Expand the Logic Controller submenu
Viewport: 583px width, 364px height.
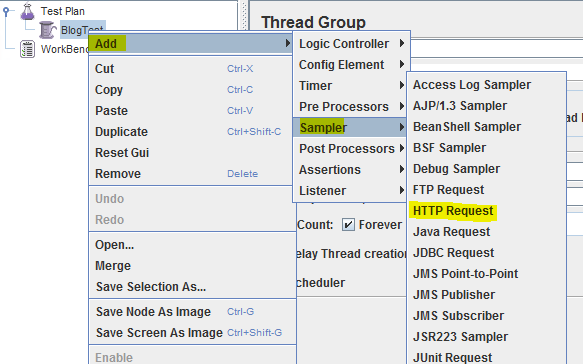click(x=351, y=44)
